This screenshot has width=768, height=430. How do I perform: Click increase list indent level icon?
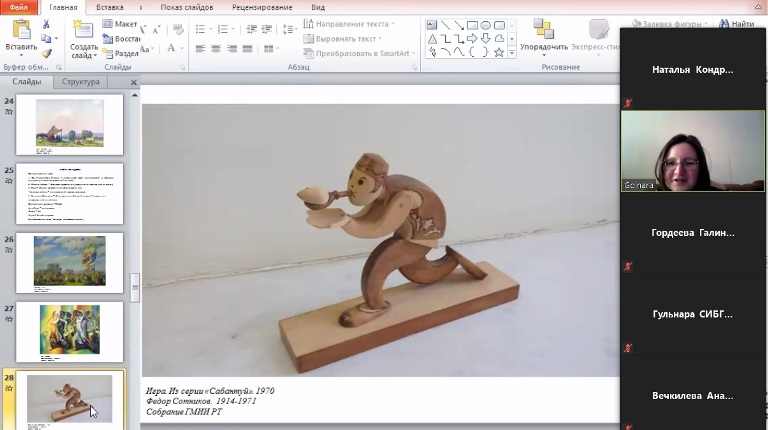point(266,29)
